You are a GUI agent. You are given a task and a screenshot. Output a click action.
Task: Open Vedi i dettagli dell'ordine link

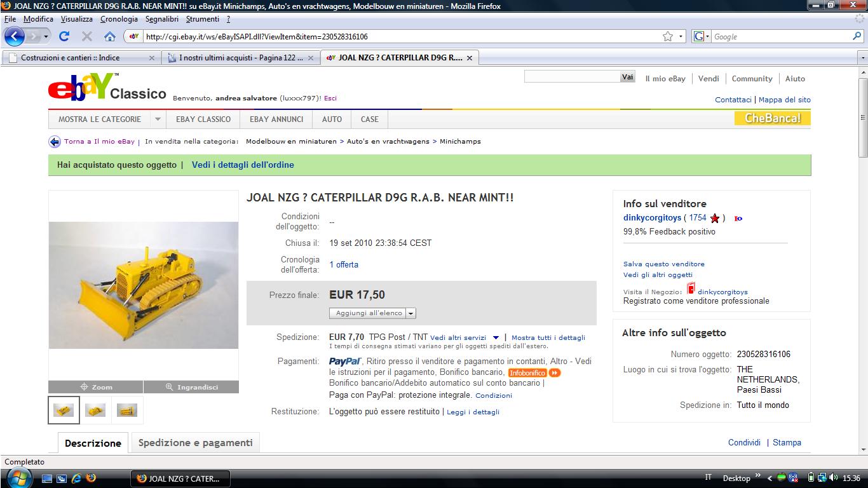pyautogui.click(x=243, y=165)
